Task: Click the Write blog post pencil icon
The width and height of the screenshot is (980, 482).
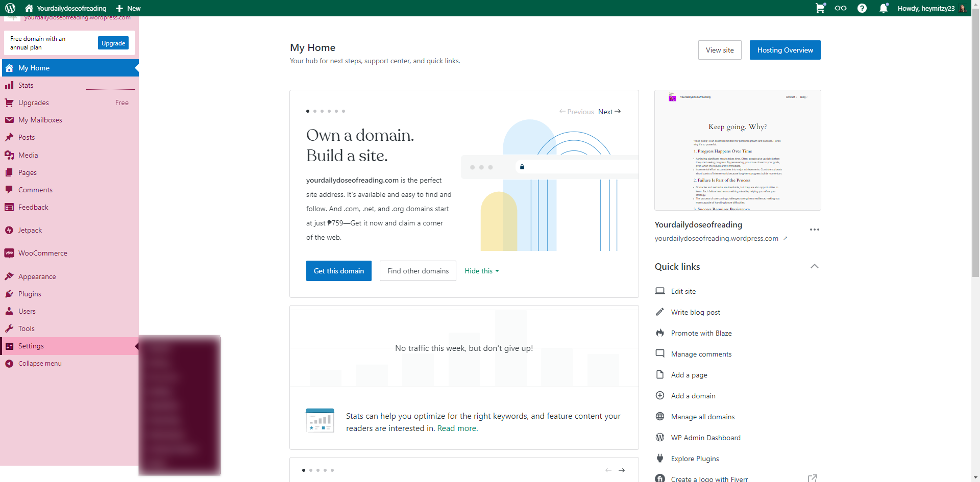Action: pos(660,312)
